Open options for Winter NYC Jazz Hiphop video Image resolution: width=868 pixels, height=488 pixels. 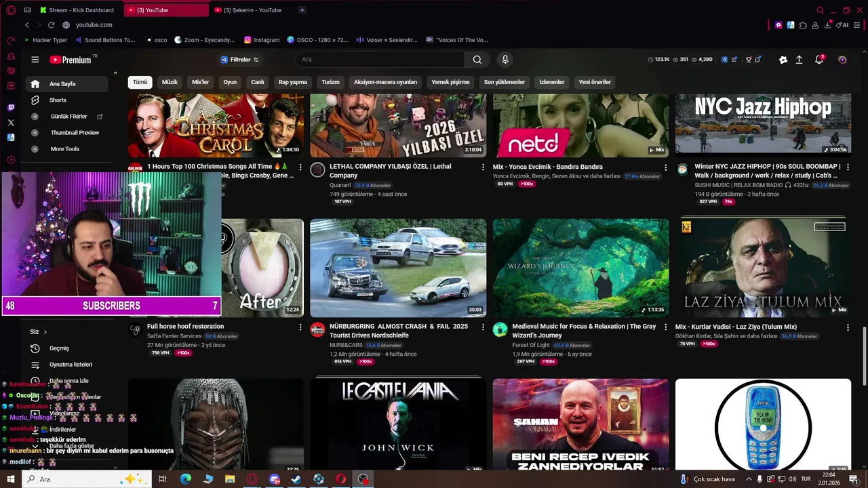848,167
